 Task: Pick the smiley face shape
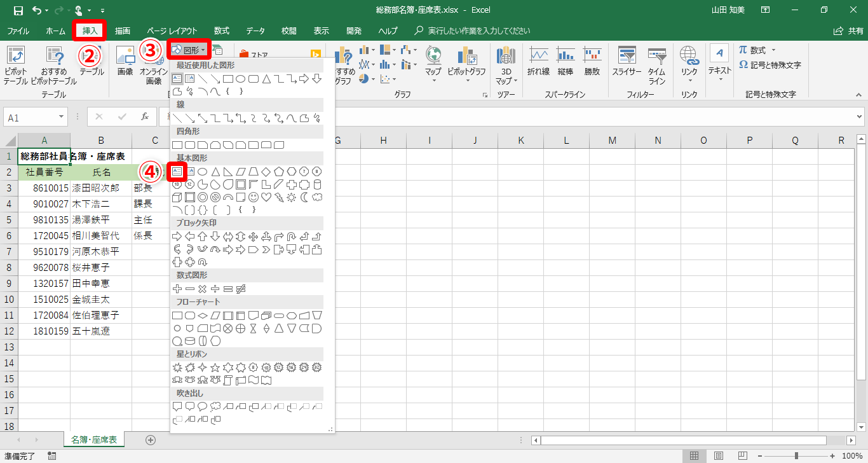click(254, 197)
